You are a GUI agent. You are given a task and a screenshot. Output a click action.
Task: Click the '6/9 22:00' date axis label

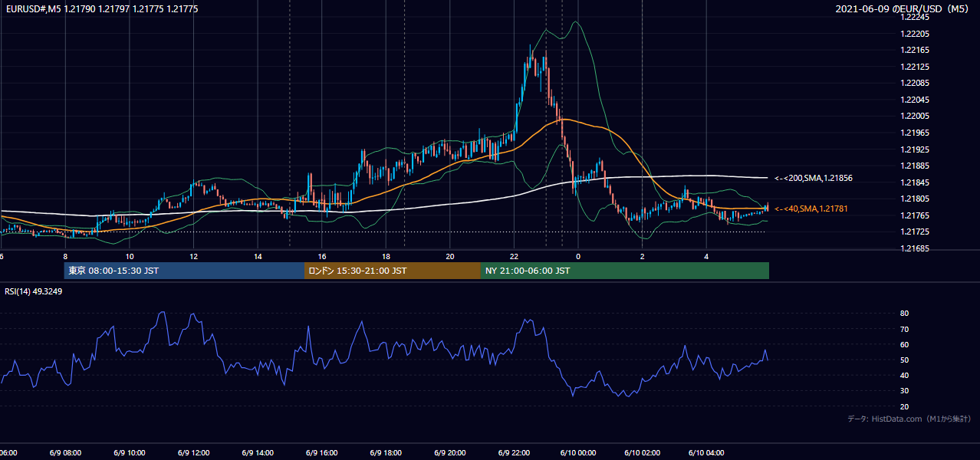514,452
